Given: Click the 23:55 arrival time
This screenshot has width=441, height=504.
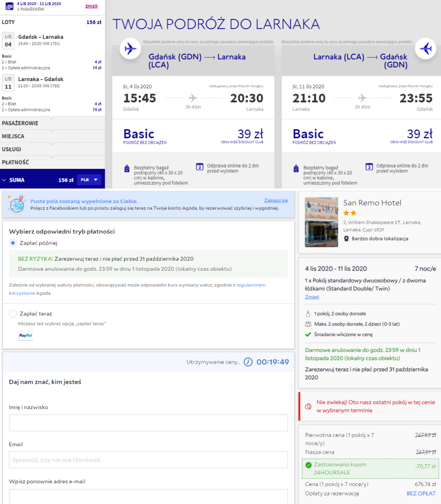Looking at the screenshot, I should pos(416,98).
